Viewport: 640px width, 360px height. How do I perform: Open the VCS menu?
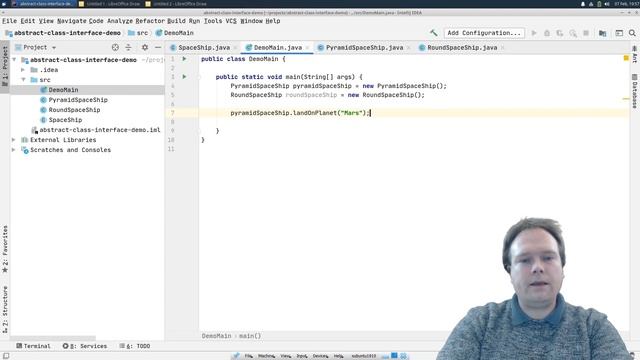(231, 21)
